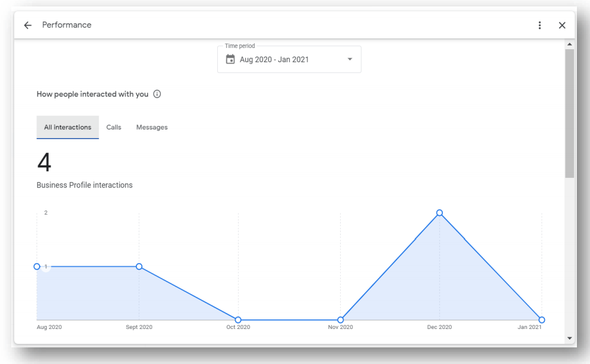This screenshot has width=590, height=364.
Task: Click the Oct 2020 data point at zero
Action: (x=238, y=320)
